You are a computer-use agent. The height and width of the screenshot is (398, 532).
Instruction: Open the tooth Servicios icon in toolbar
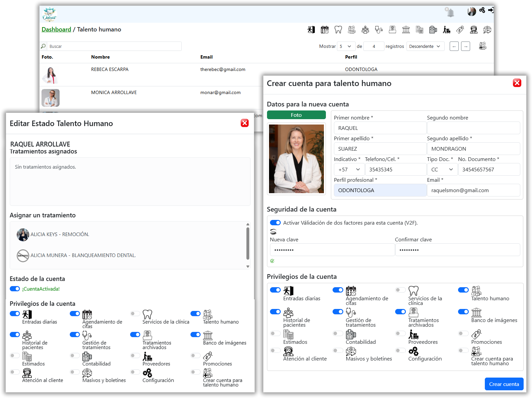[x=338, y=30]
